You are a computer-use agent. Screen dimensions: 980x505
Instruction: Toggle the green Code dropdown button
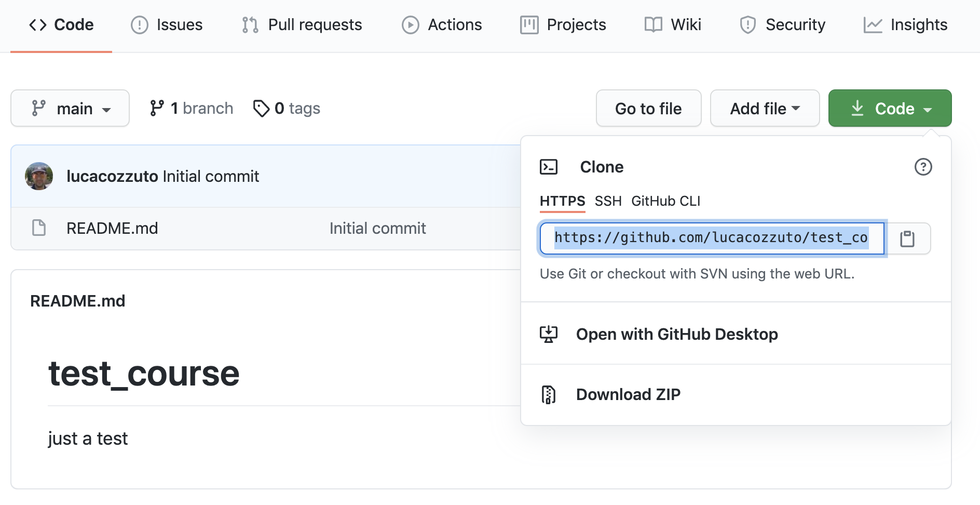[890, 108]
